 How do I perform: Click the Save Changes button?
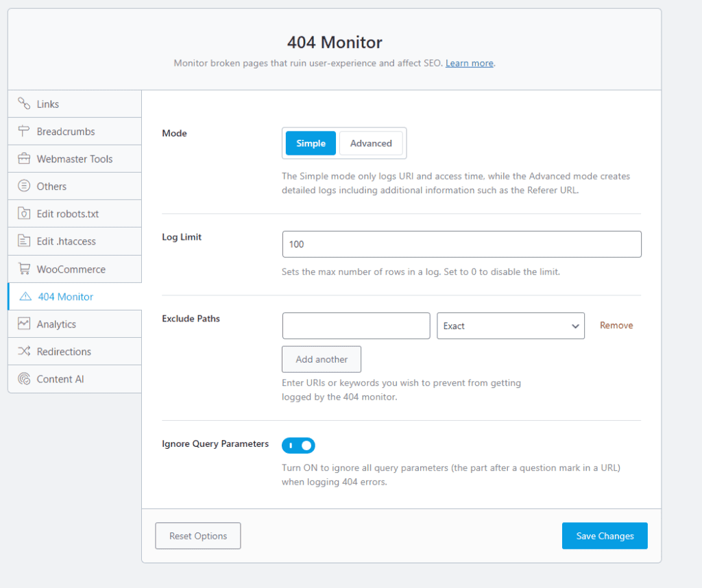pyautogui.click(x=605, y=536)
